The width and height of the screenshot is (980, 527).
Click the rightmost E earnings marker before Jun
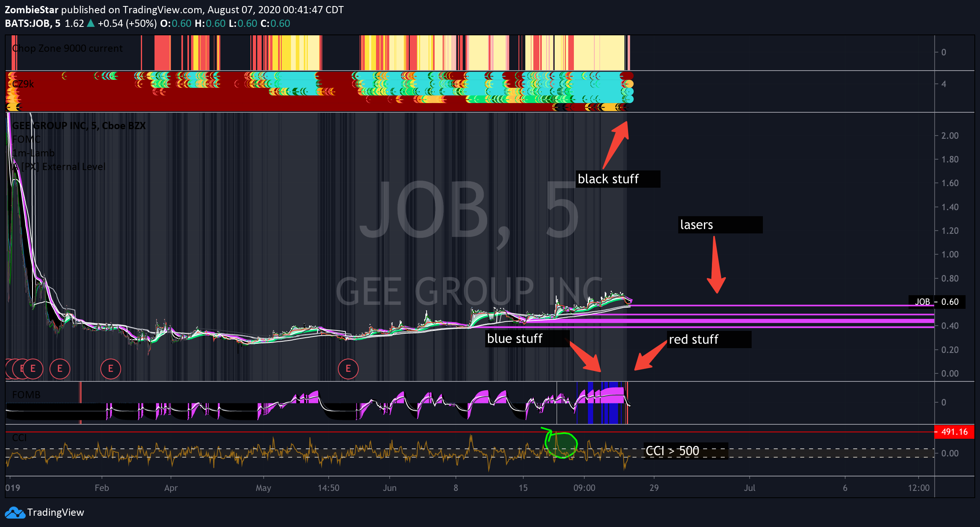348,369
